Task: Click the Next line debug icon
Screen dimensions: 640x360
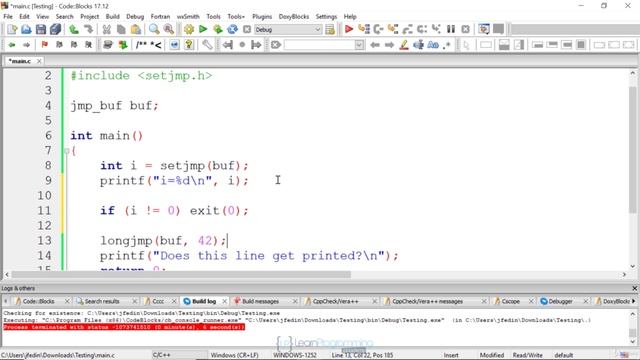Action: point(378,29)
